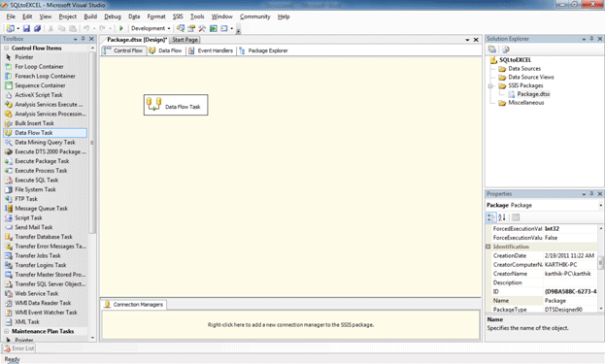605x364 pixels.
Task: Select the Web Service Task item
Action: [36, 293]
